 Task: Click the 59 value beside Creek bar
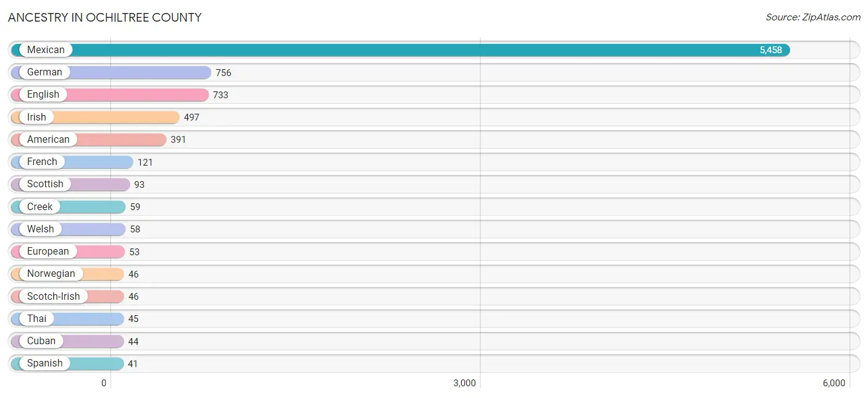(x=135, y=207)
